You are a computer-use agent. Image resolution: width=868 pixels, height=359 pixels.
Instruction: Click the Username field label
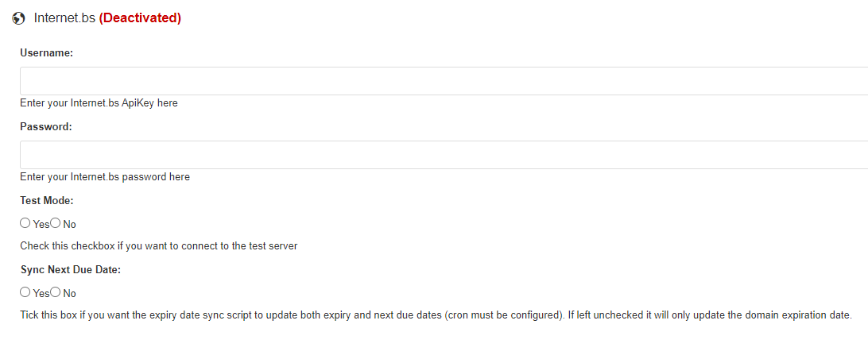(x=47, y=52)
